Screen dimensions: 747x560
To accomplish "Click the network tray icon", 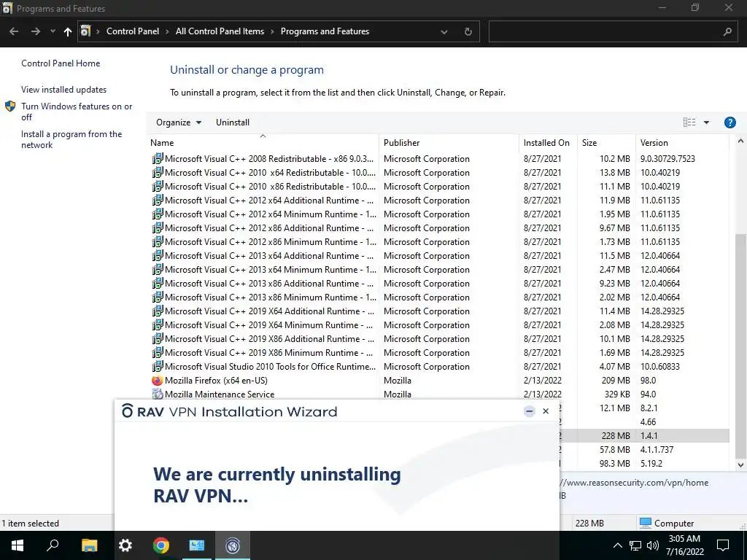I will pos(635,545).
